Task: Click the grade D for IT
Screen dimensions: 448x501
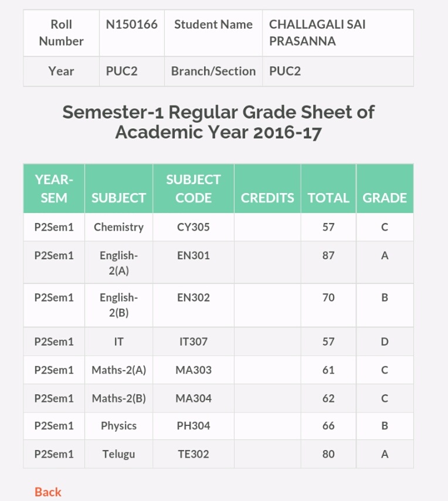Action: (x=385, y=341)
